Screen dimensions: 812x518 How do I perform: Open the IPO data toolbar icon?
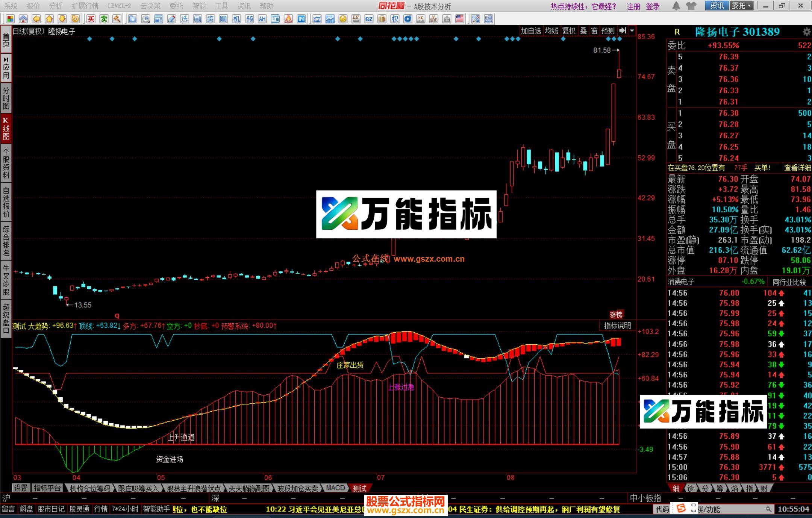click(x=301, y=18)
